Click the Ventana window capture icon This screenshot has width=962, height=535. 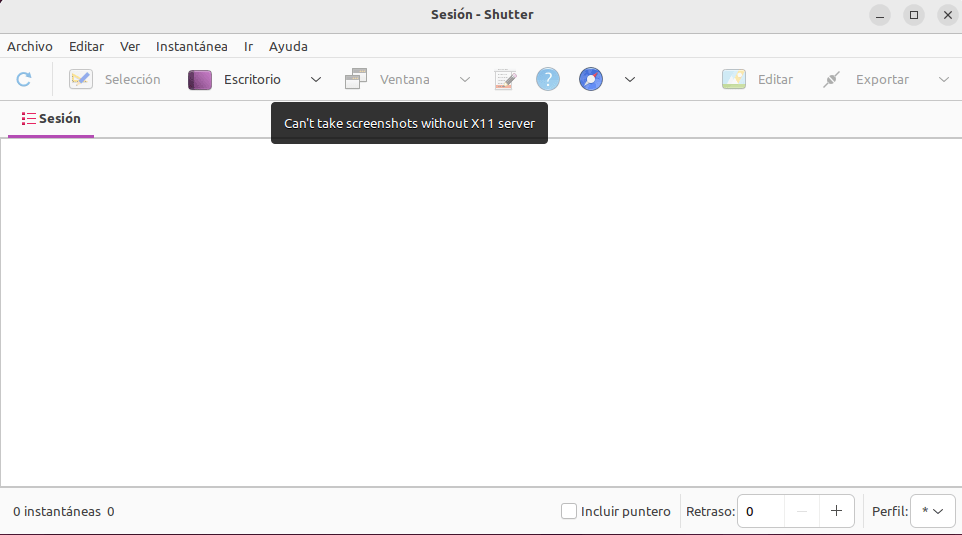point(356,79)
